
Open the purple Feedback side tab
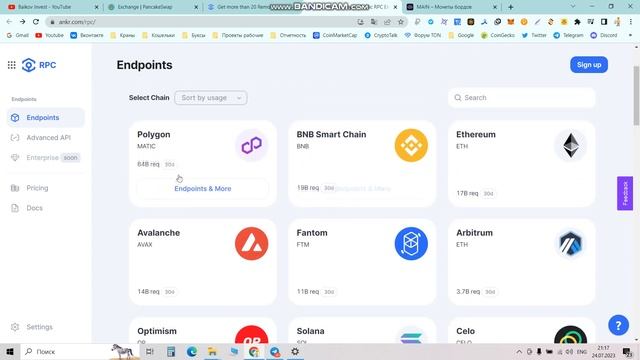click(625, 193)
